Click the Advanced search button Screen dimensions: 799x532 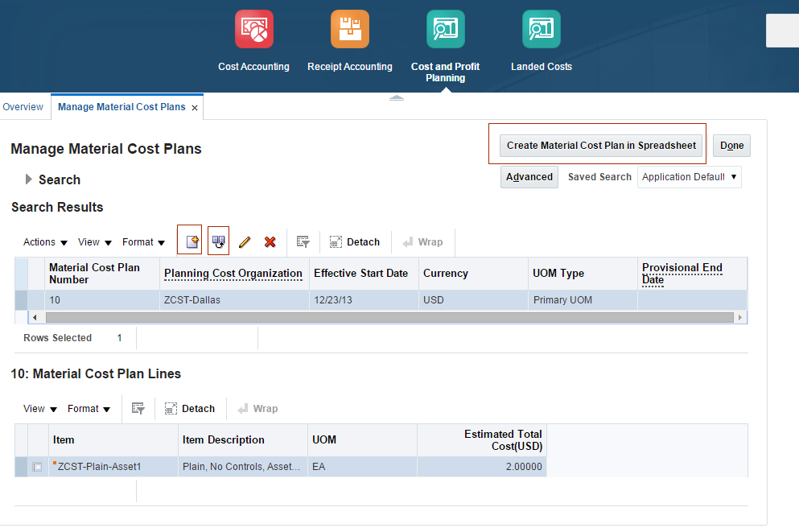point(529,177)
